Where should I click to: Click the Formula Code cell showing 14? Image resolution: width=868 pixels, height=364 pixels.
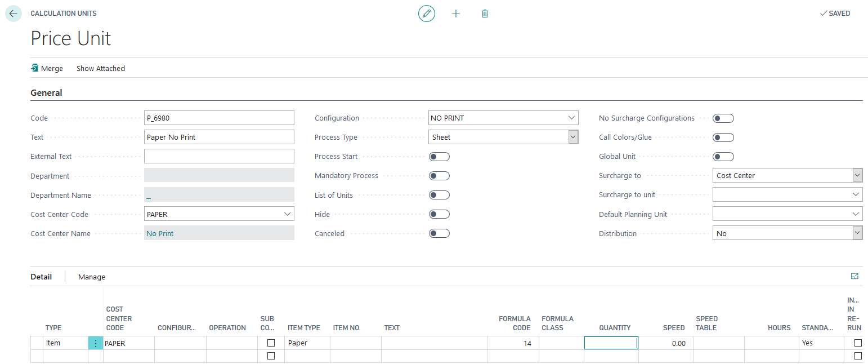[x=513, y=343]
